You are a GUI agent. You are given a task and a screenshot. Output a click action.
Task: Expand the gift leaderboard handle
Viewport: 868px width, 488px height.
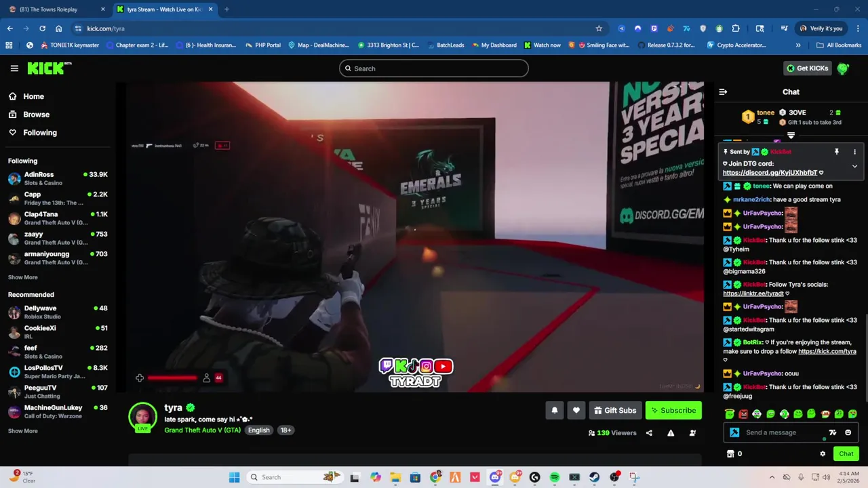791,136
